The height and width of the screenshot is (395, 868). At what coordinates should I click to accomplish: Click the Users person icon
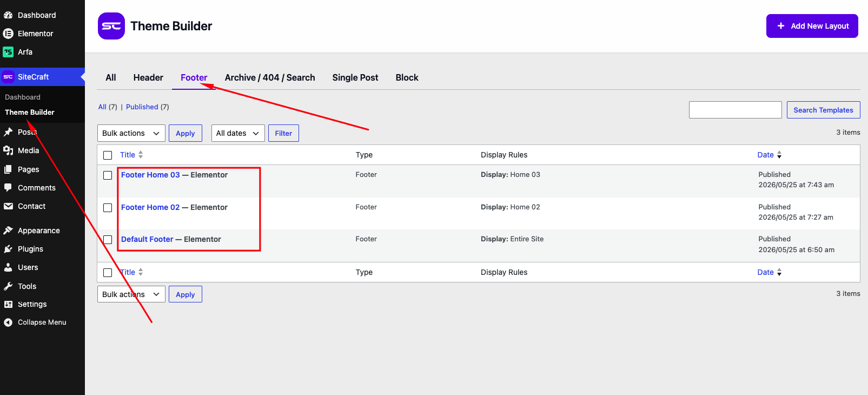(8, 267)
